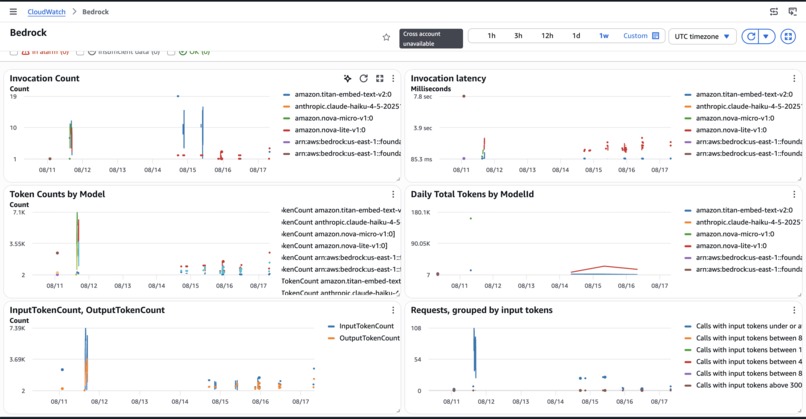Select the 1h time range

491,35
